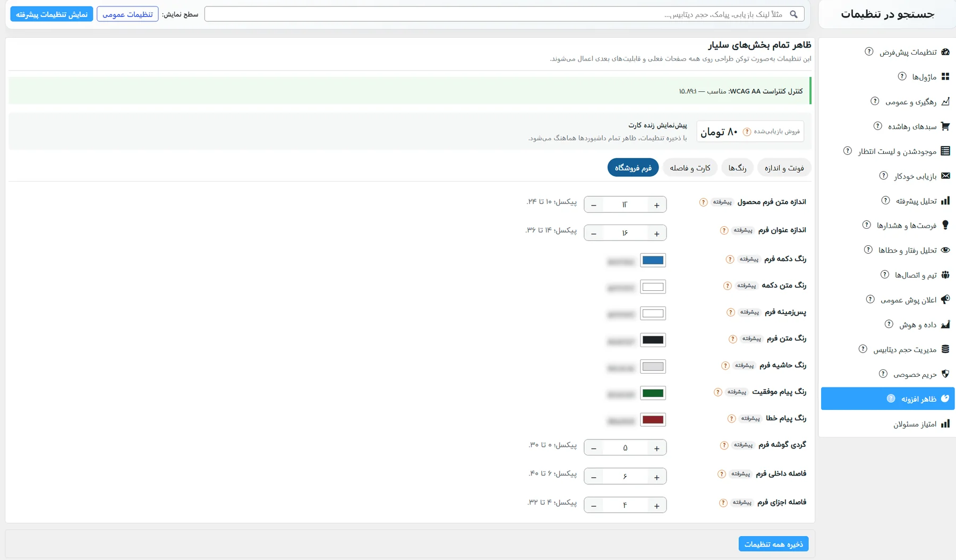Click the settings search input field

504,14
